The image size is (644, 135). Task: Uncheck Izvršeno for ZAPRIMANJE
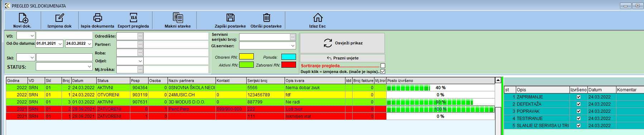[578, 97]
